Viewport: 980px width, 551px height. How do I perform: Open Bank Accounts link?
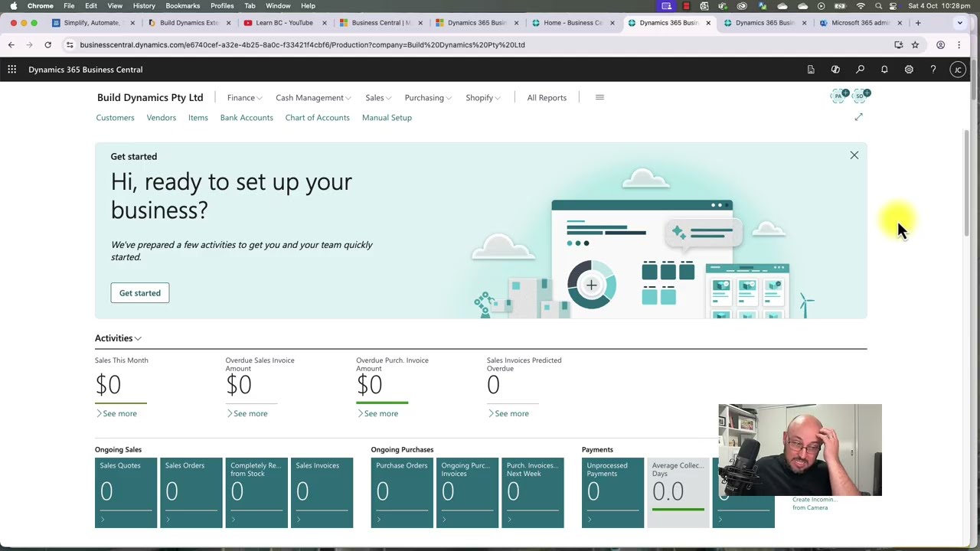pos(247,118)
